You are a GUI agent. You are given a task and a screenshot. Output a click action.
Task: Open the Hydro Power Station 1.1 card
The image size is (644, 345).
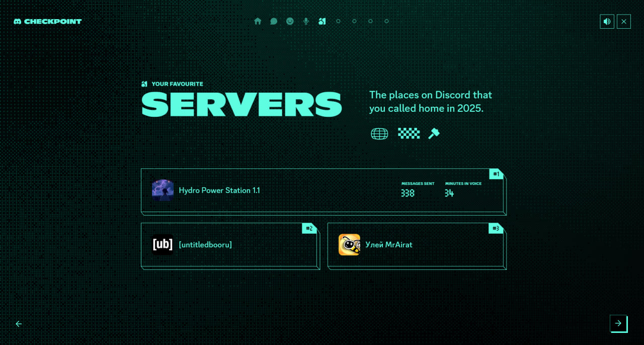point(324,191)
